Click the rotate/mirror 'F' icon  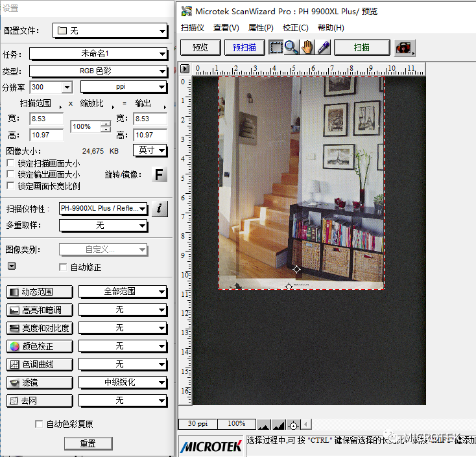click(x=159, y=174)
